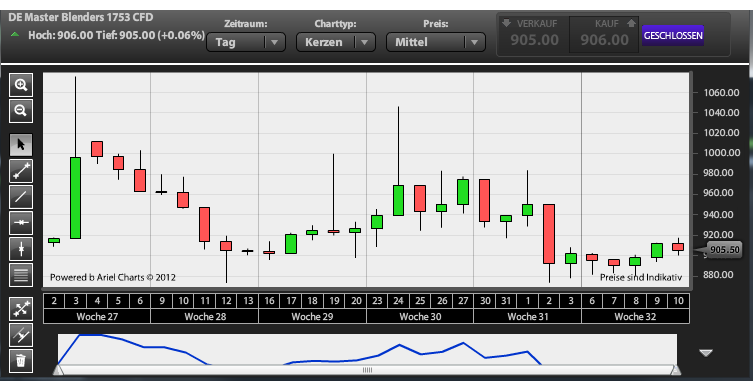Select the diagonal line drawing tool
The image size is (753, 381).
[21, 197]
